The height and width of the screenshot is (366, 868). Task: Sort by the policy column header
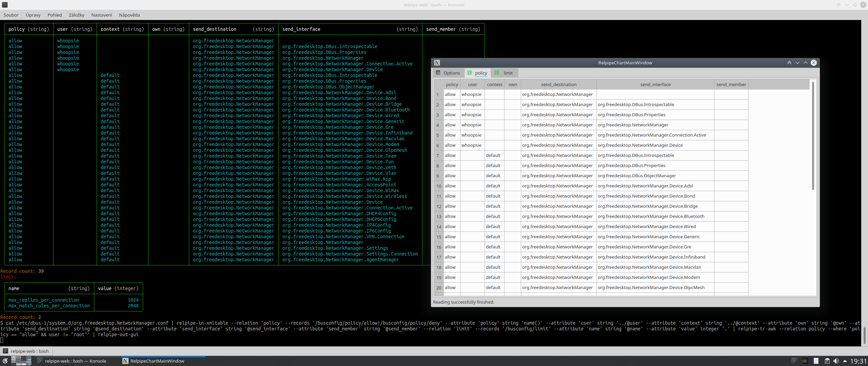(x=452, y=84)
